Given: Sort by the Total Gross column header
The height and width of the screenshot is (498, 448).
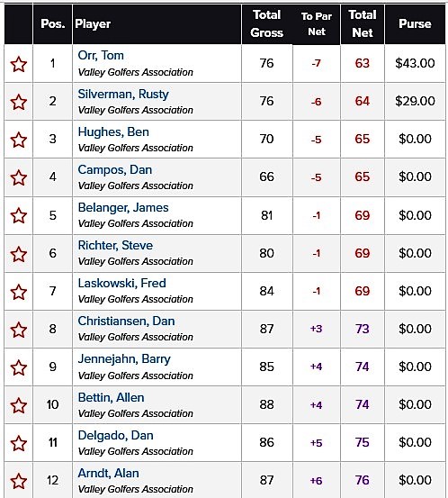Looking at the screenshot, I should [266, 23].
